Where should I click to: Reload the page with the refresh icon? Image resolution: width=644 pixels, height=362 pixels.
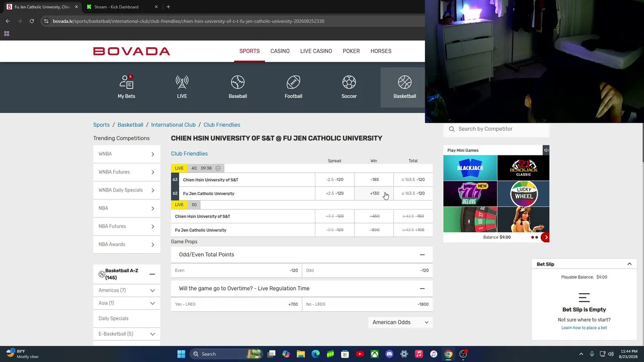click(x=32, y=21)
